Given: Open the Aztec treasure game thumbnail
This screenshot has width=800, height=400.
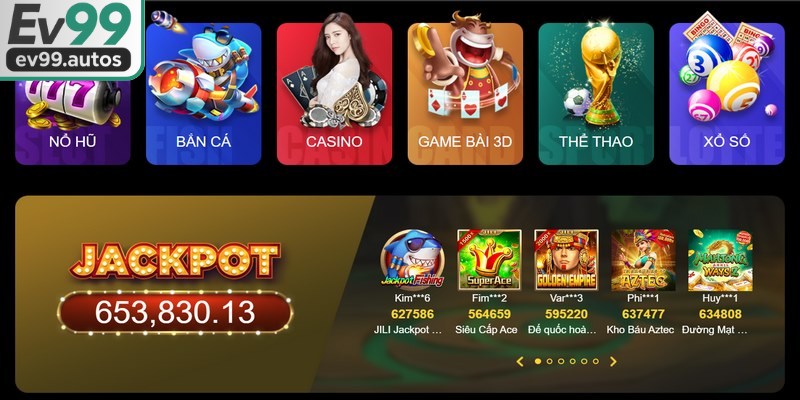Looking at the screenshot, I should 643,260.
